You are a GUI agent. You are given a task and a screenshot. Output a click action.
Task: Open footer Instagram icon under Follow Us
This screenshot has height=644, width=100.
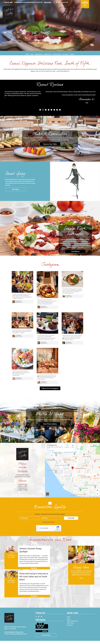41,616
